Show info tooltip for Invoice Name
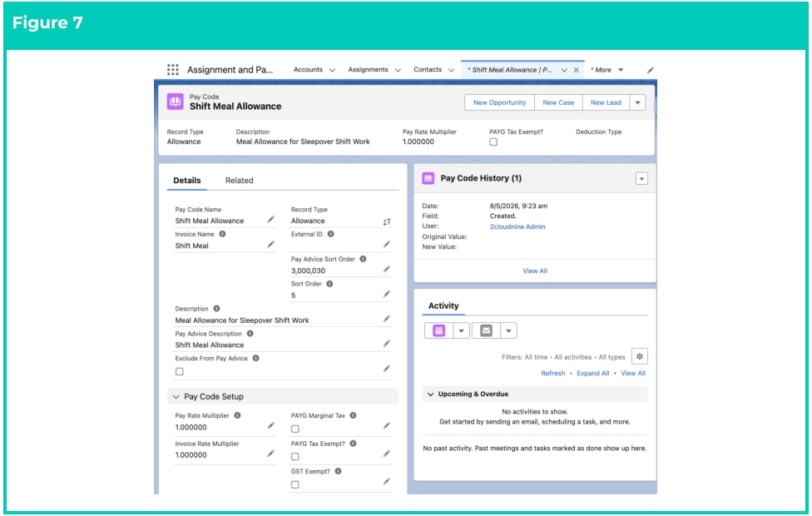This screenshot has height=516, width=812. click(x=222, y=234)
